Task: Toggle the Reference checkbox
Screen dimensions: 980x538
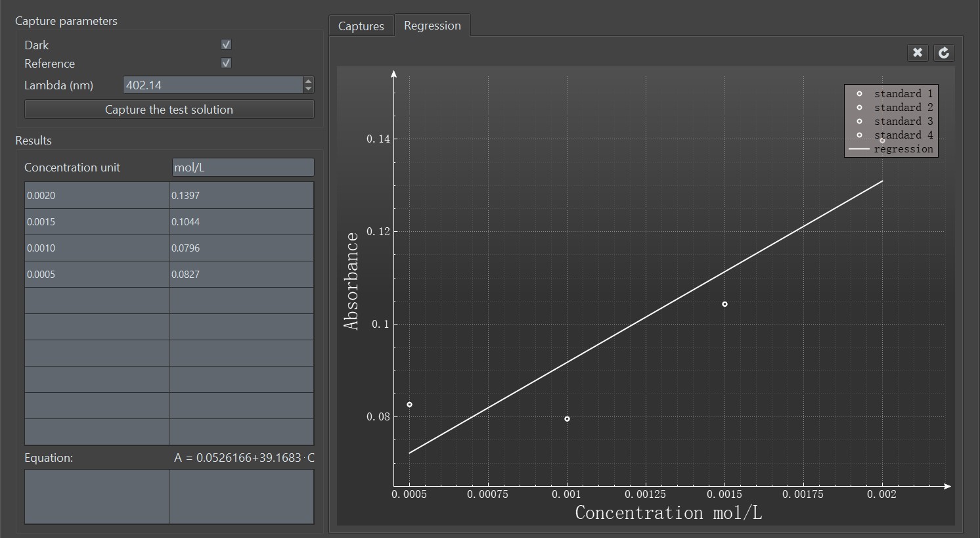Action: 227,63
